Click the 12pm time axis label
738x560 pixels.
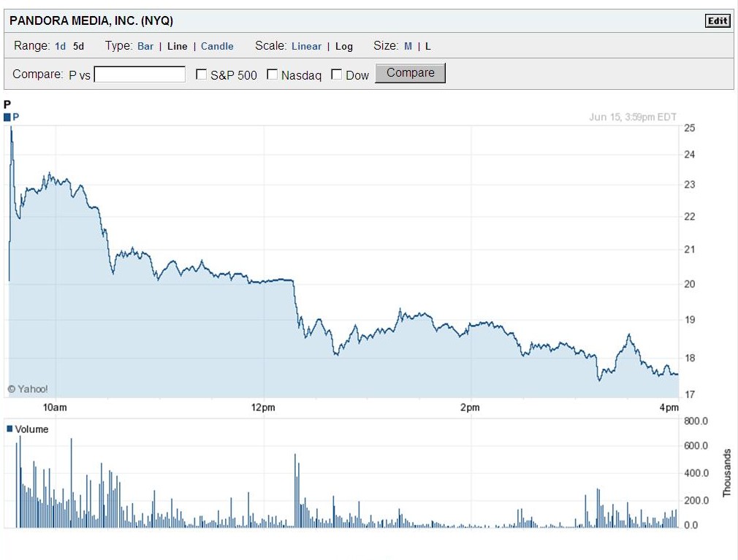[263, 407]
